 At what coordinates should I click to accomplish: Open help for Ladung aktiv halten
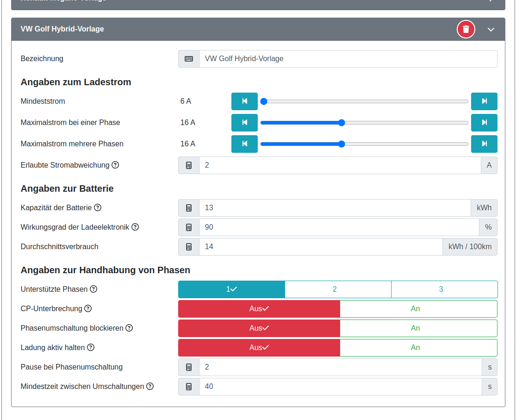91,347
